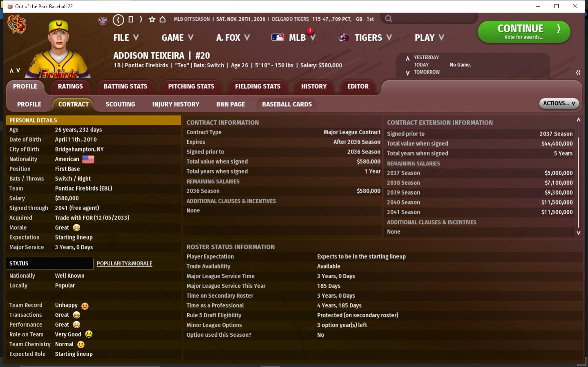Open the SCOUTING sub-tab
The height and width of the screenshot is (367, 588).
tap(120, 105)
